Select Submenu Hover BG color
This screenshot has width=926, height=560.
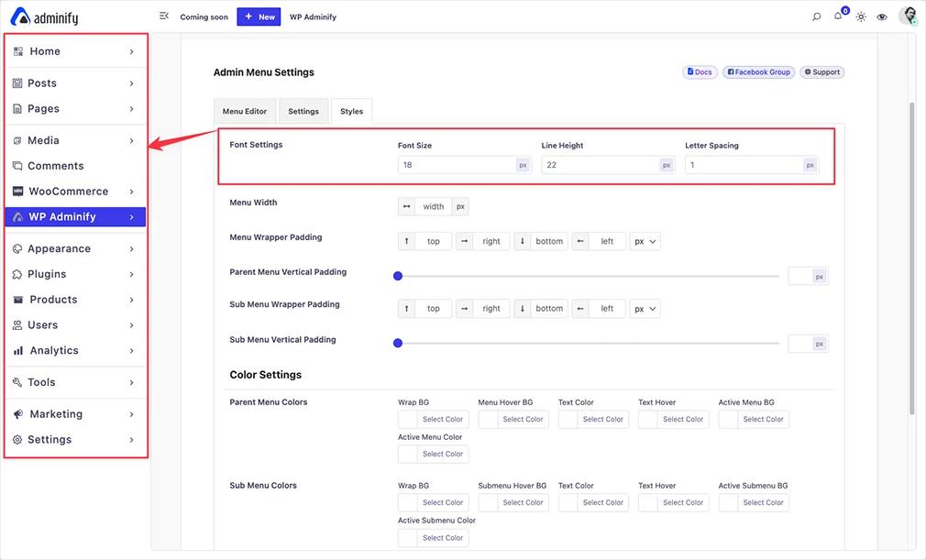(x=513, y=502)
